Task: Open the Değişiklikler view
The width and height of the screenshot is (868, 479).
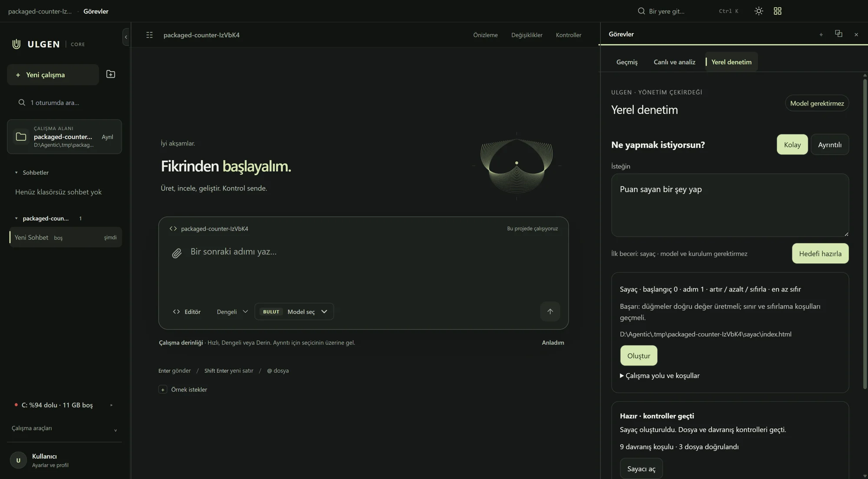Action: coord(526,35)
